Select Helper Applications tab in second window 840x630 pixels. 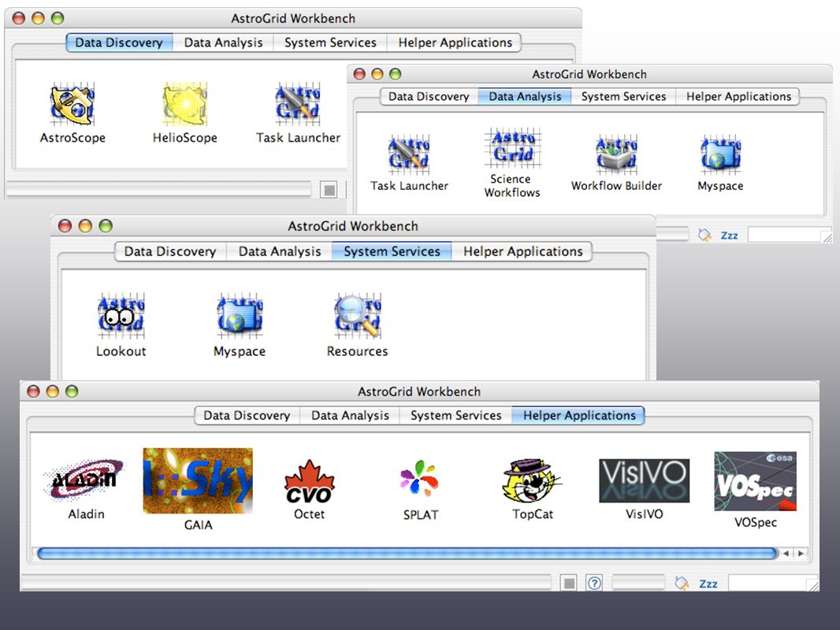click(x=738, y=97)
